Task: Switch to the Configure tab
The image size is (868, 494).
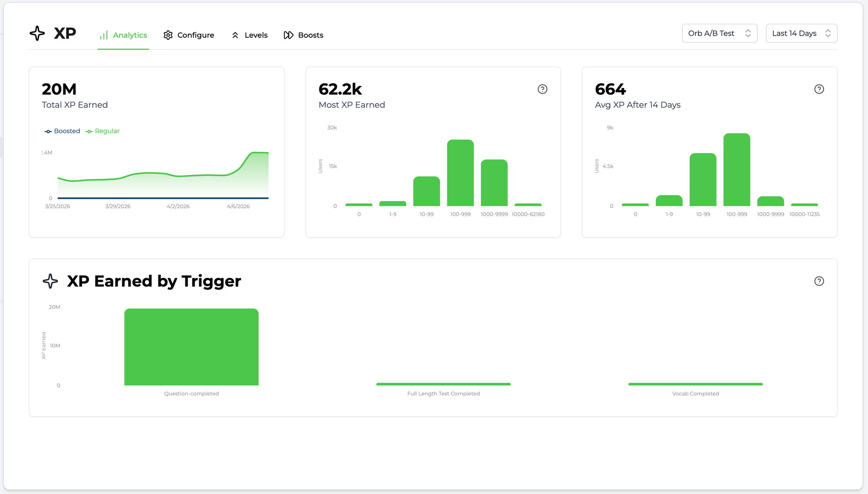Action: click(195, 35)
